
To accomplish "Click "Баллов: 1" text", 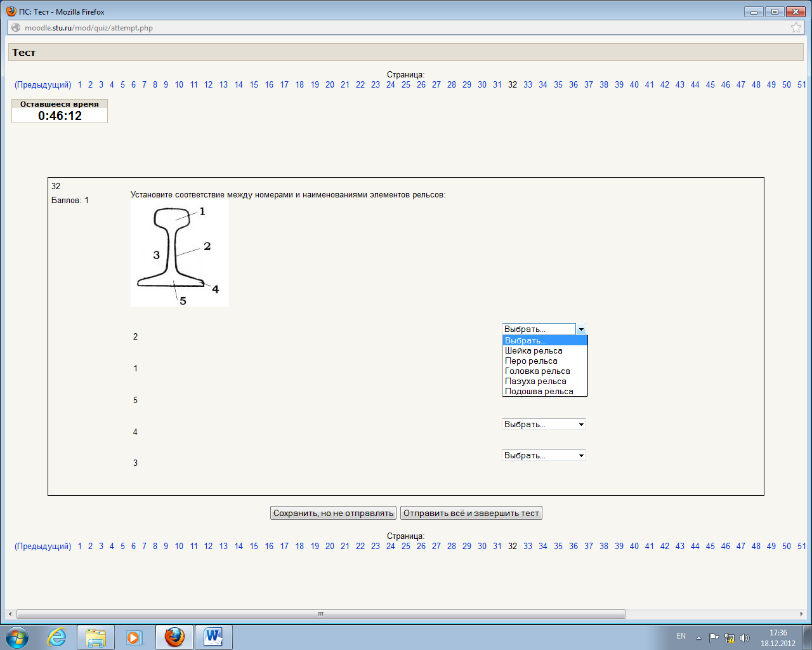I will click(x=70, y=200).
